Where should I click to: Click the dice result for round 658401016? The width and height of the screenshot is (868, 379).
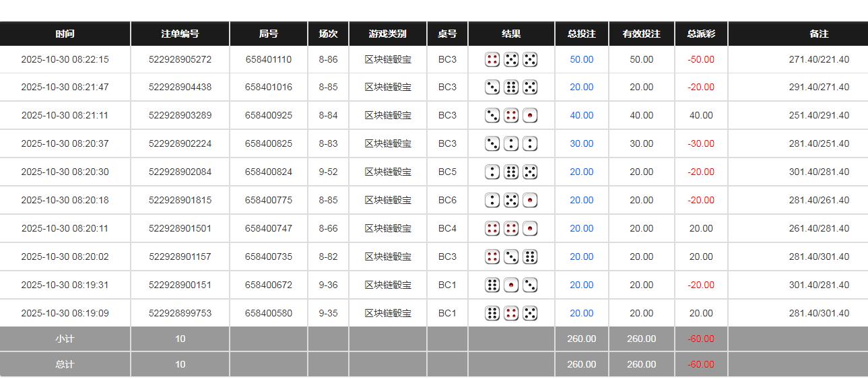511,87
